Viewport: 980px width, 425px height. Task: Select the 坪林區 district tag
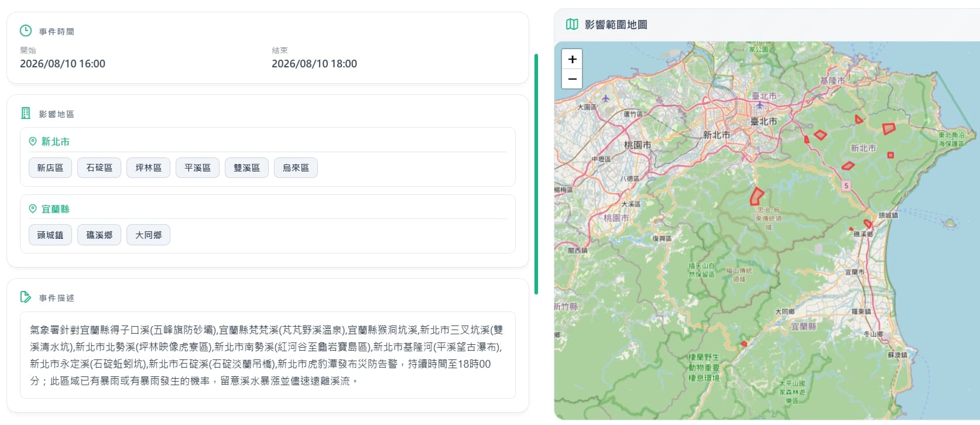coord(149,167)
